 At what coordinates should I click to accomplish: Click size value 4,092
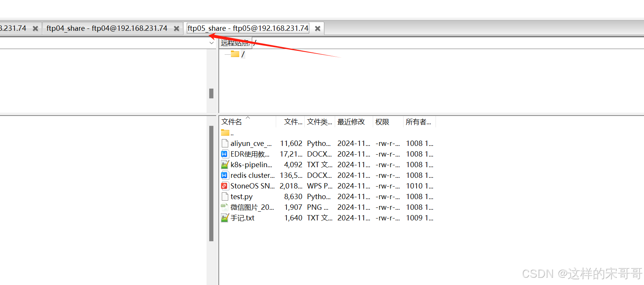pyautogui.click(x=293, y=165)
